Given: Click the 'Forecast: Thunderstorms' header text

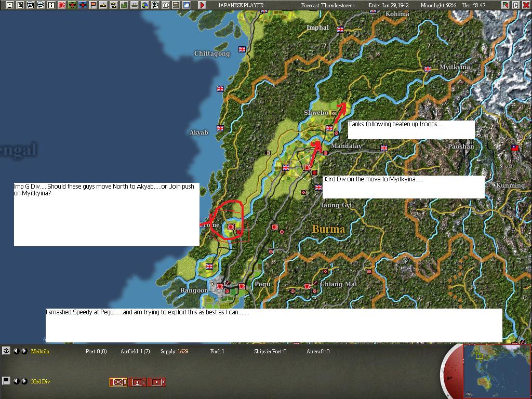Looking at the screenshot, I should (328, 5).
